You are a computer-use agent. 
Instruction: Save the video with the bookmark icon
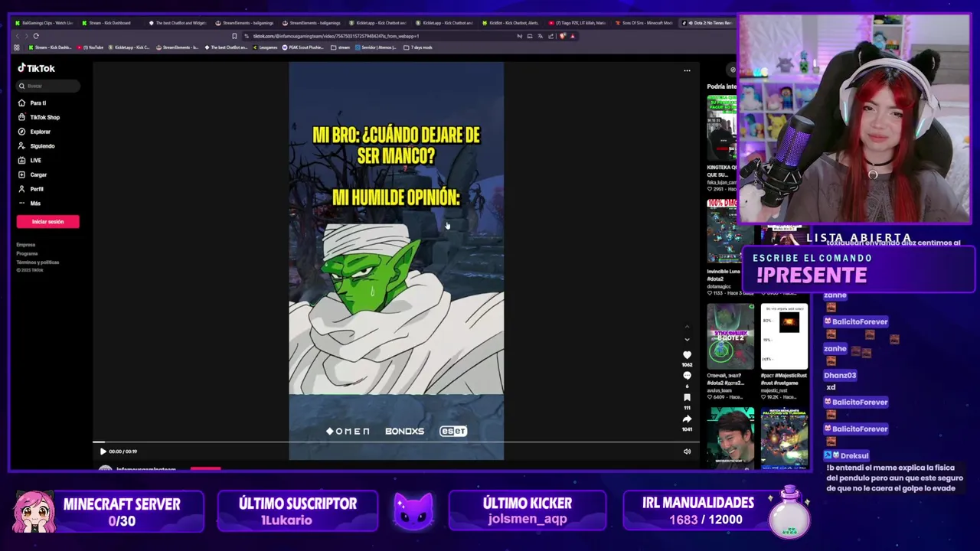click(x=687, y=397)
